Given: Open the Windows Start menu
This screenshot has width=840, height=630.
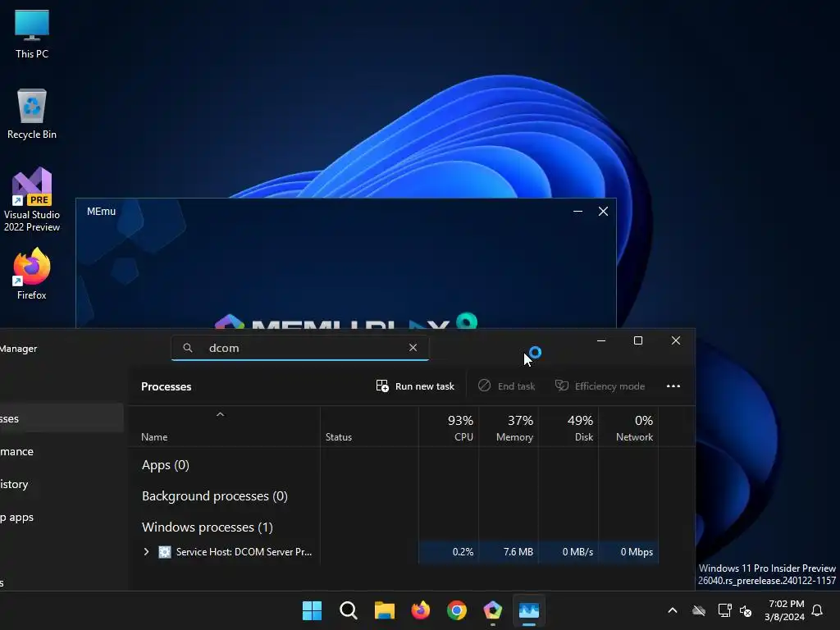Looking at the screenshot, I should click(312, 610).
